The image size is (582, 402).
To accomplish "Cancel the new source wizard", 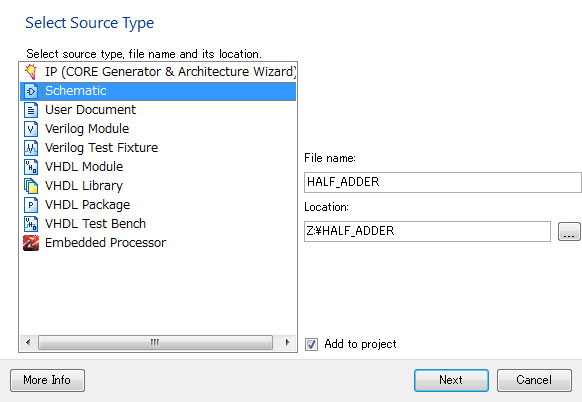I will [534, 380].
